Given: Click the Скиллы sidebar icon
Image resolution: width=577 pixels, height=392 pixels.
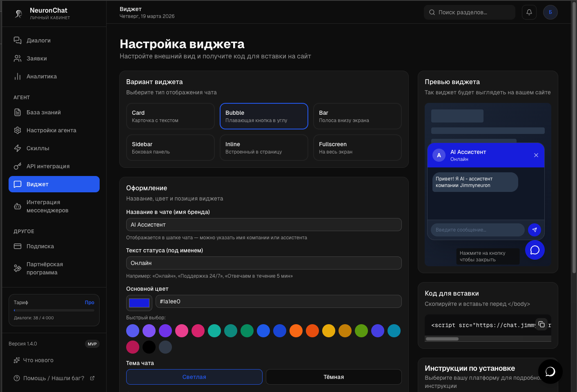Looking at the screenshot, I should (x=17, y=148).
